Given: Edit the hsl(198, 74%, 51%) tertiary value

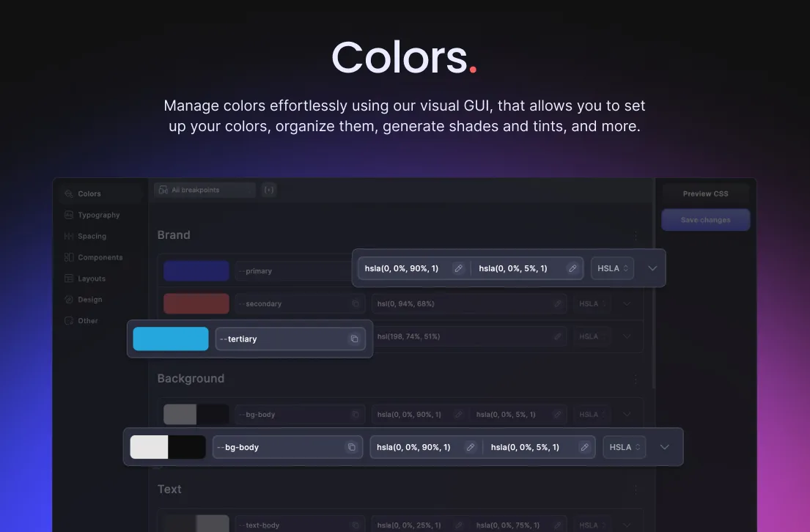Looking at the screenshot, I should pos(557,336).
